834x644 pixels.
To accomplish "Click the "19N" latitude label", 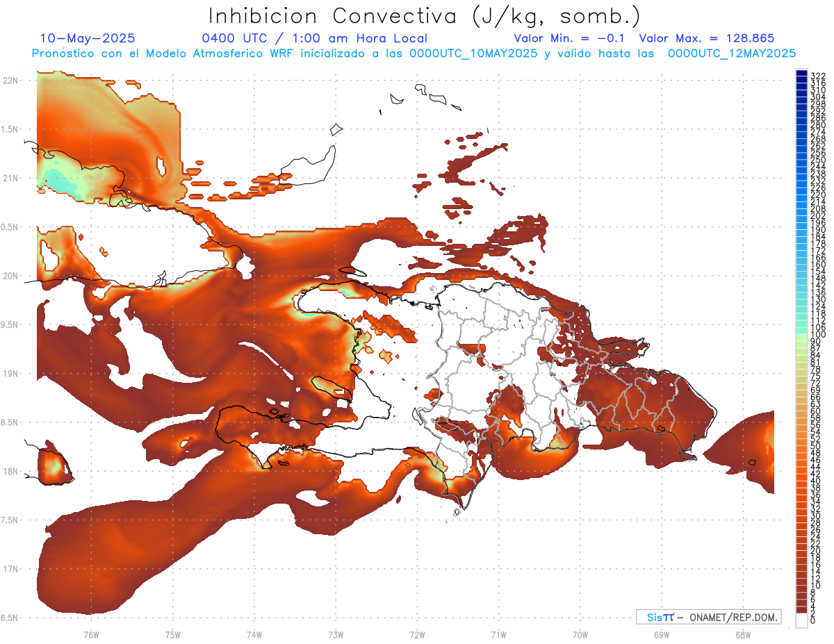I will 10,373.
